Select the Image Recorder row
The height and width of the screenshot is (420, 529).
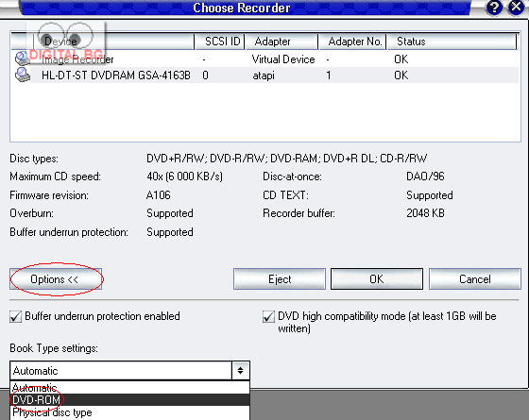click(264, 59)
